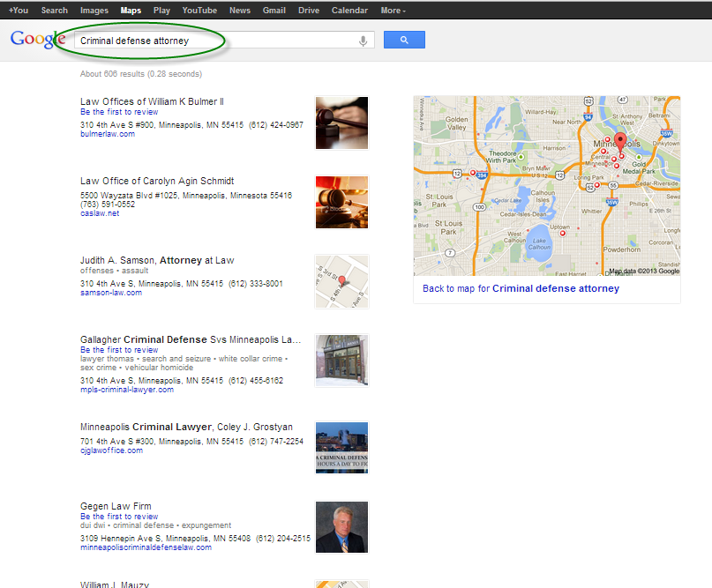Open the +You menu item

(x=19, y=10)
